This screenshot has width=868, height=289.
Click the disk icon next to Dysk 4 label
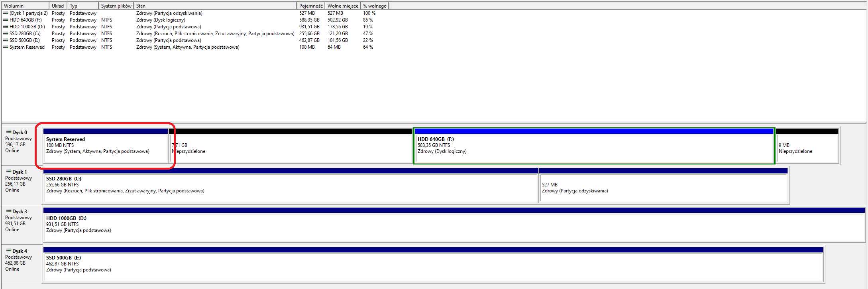click(x=8, y=251)
